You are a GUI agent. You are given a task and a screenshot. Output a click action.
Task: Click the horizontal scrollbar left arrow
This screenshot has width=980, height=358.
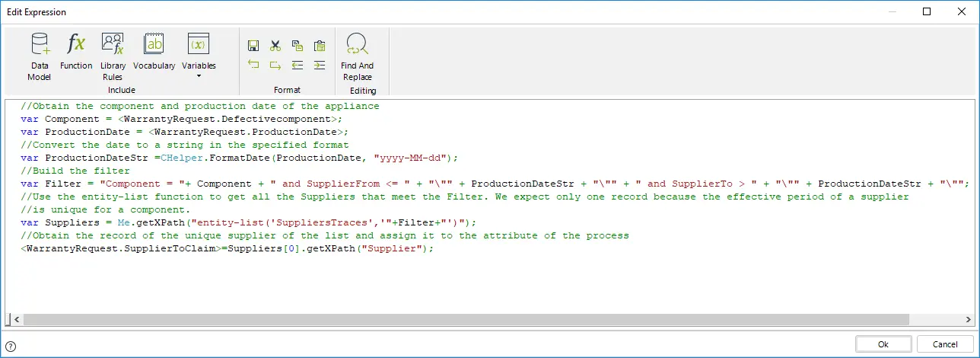[x=16, y=319]
